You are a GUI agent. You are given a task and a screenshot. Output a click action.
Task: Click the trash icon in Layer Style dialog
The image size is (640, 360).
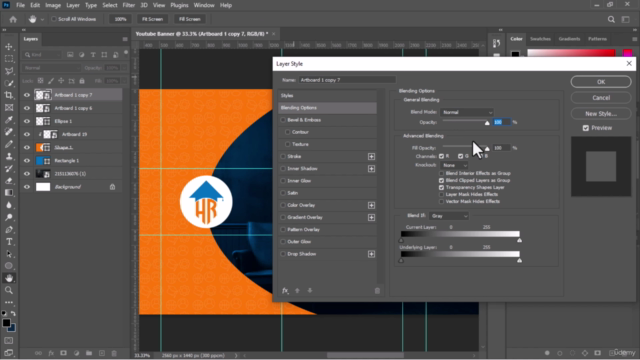[377, 291]
